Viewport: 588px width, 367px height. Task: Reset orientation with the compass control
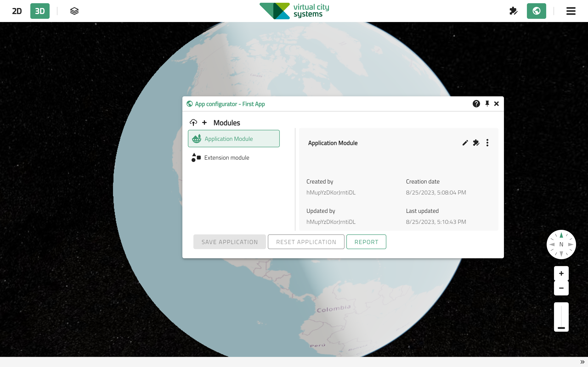coord(561,245)
